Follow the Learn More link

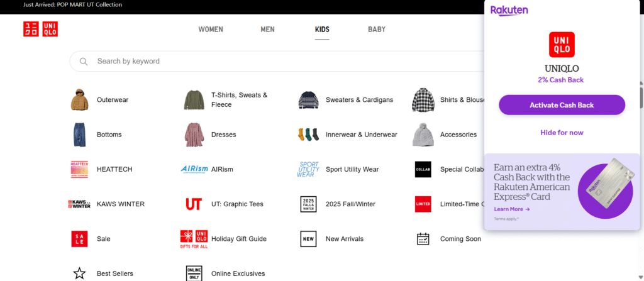pos(511,209)
